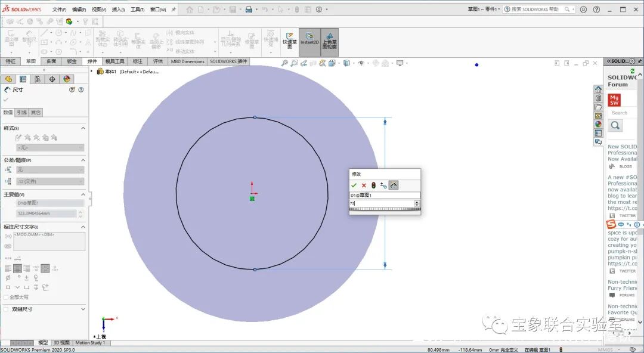The height and width of the screenshot is (353, 644).
Task: Collapse the 标注尺寸文字 section
Action: pyautogui.click(x=83, y=227)
